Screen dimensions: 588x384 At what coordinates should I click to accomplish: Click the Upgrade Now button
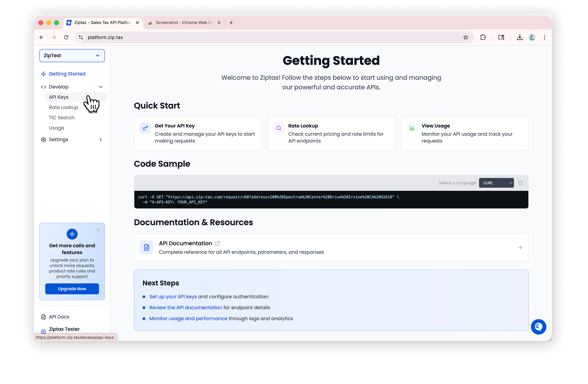(72, 289)
